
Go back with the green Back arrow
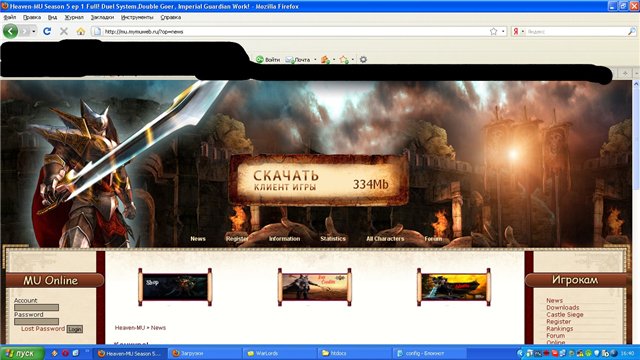click(10, 31)
